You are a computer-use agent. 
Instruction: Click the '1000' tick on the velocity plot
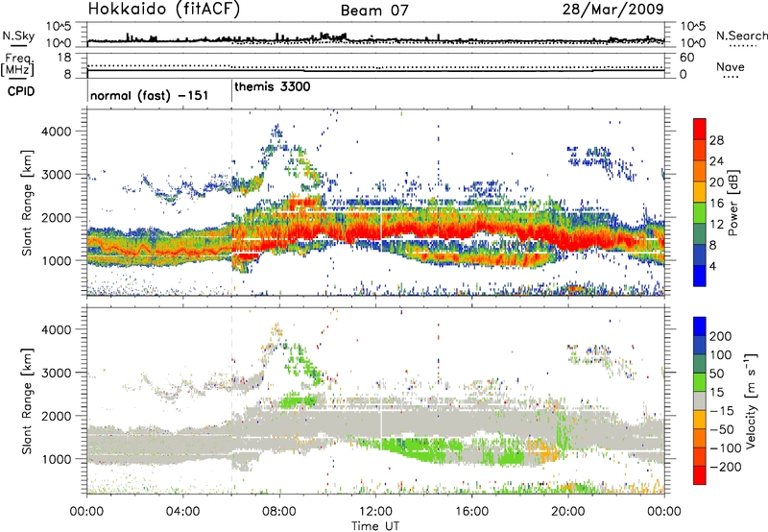(x=56, y=458)
